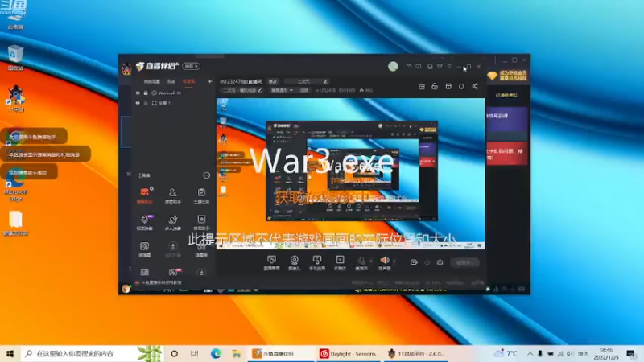Viewport: 644px width, 362px height.
Task: Add 直播屏幕 screen capture source
Action: pos(271,263)
